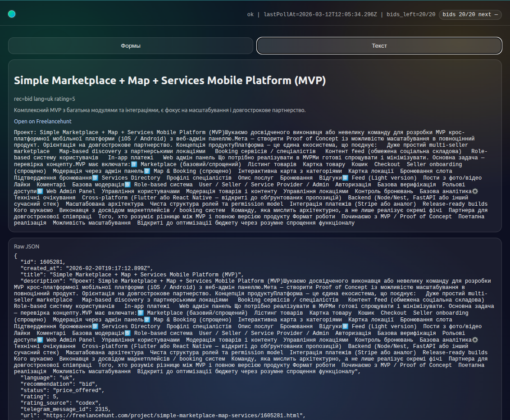Click the freelancehunt.com URL in Raw JSON
This screenshot has width=510, height=420.
pyautogui.click(x=171, y=416)
